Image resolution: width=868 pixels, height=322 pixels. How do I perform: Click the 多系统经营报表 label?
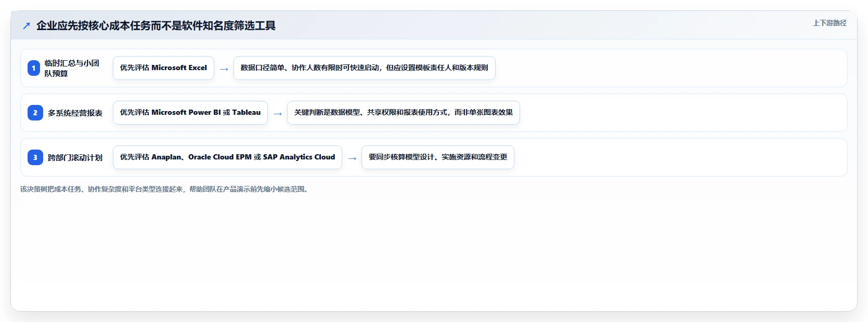tap(75, 113)
